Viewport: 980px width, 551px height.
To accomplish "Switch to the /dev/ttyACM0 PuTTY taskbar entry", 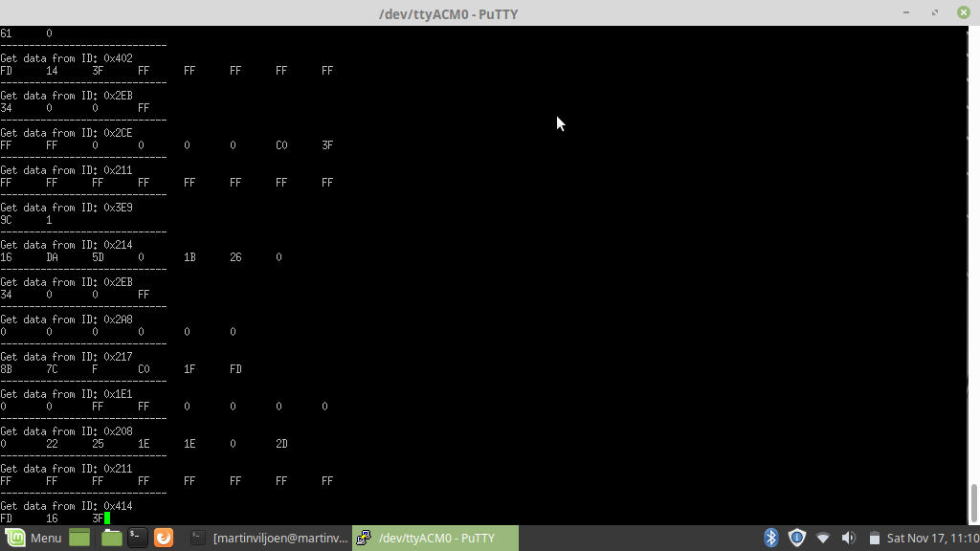I will 435,538.
